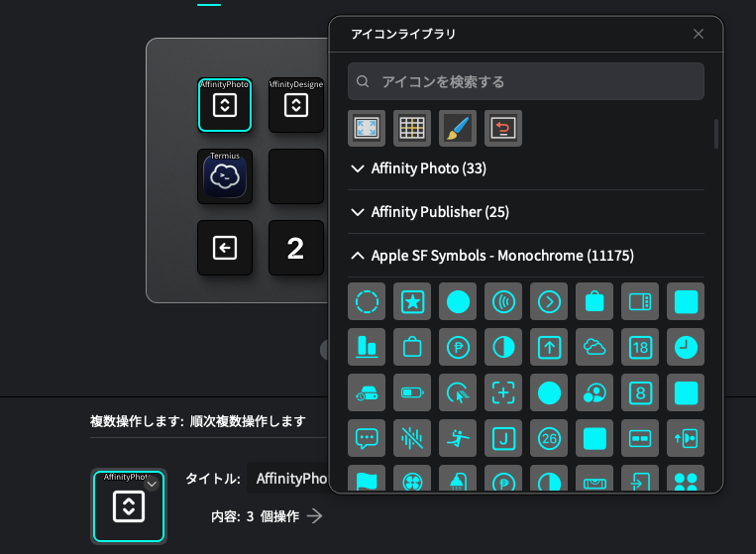The height and width of the screenshot is (554, 756).
Task: Pick the rectangle with two dashes icon
Action: click(640, 438)
